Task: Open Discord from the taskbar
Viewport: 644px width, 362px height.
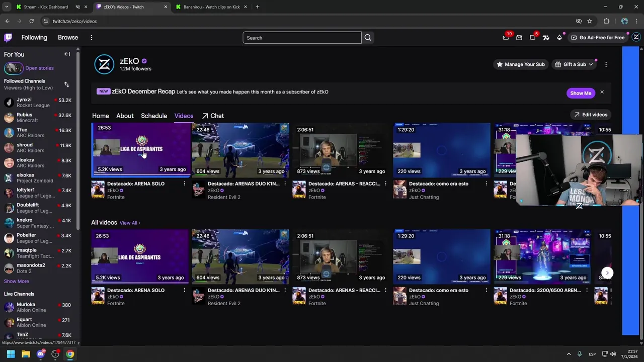Action: coord(41,354)
